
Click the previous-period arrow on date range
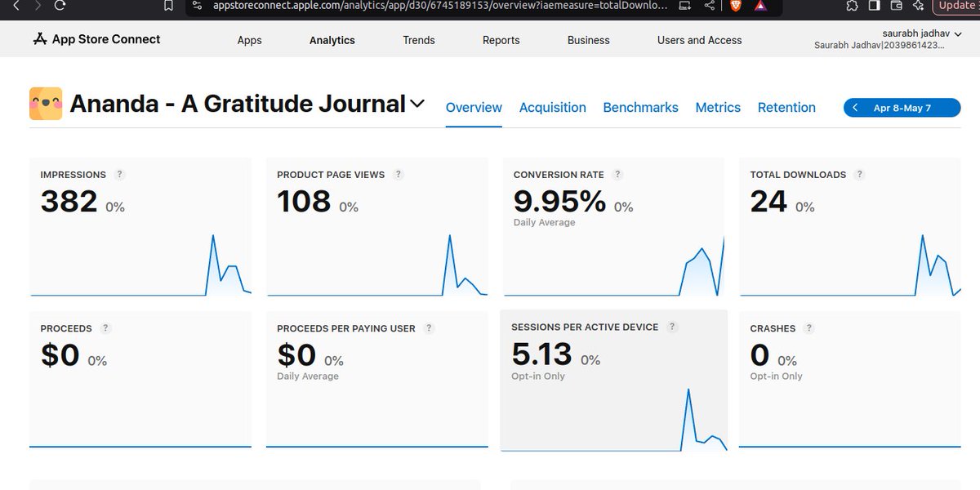tap(855, 108)
